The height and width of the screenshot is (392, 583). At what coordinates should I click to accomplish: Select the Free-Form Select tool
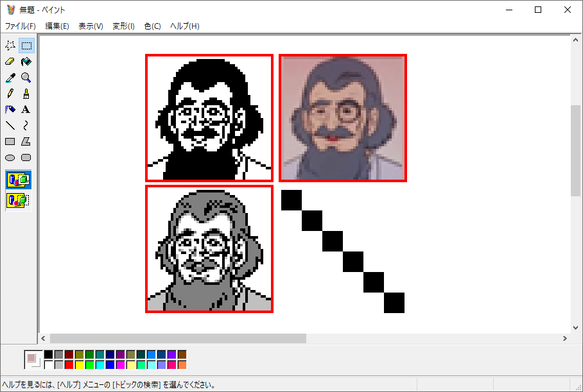(x=10, y=46)
